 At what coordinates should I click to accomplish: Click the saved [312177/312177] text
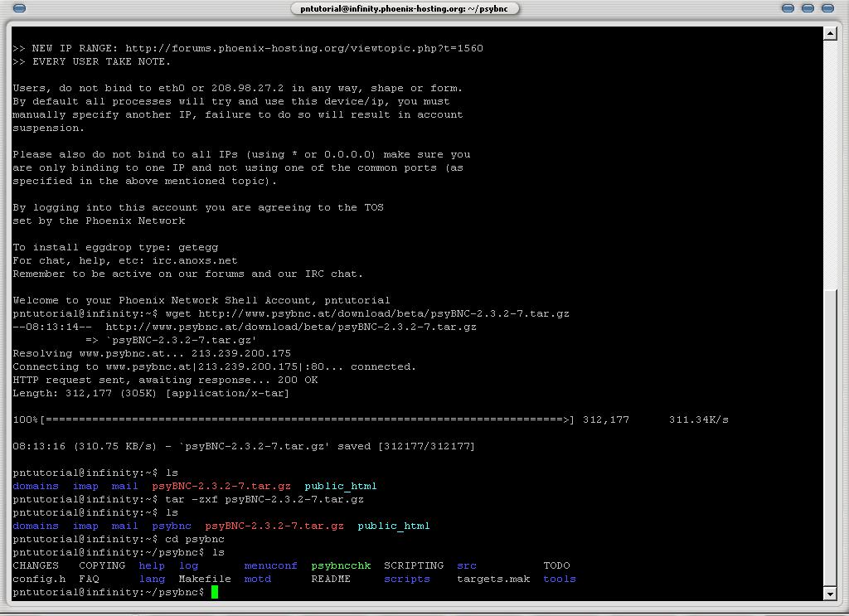pos(406,447)
